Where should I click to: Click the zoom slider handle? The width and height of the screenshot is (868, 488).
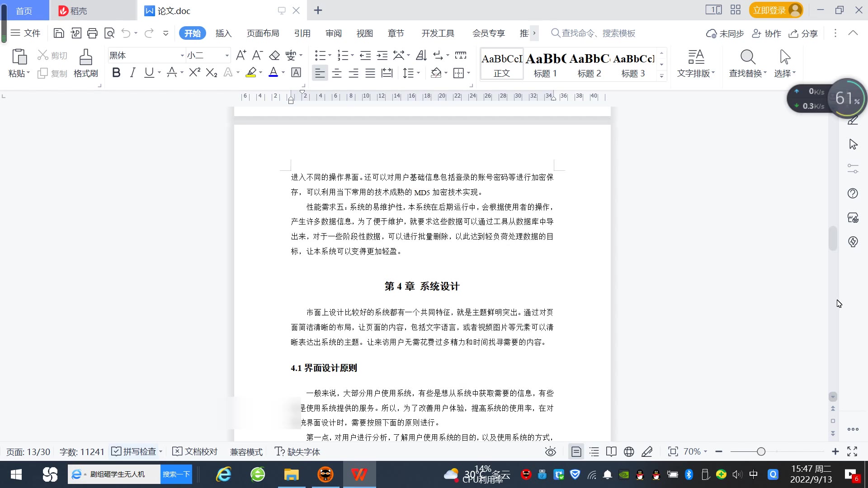tap(761, 451)
